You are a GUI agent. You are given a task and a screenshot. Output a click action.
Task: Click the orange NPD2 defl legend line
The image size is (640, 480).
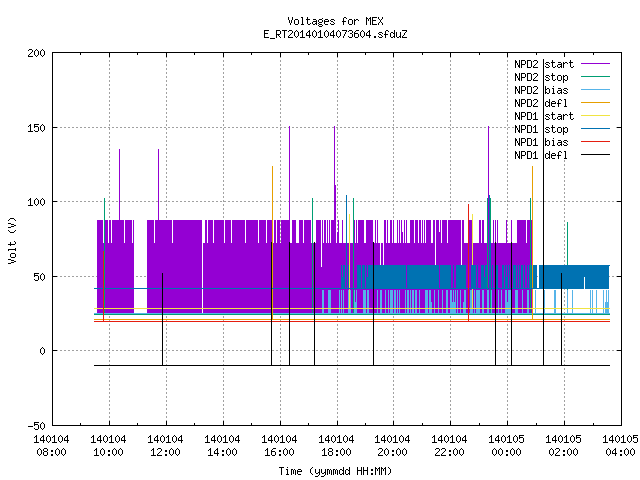click(x=596, y=102)
